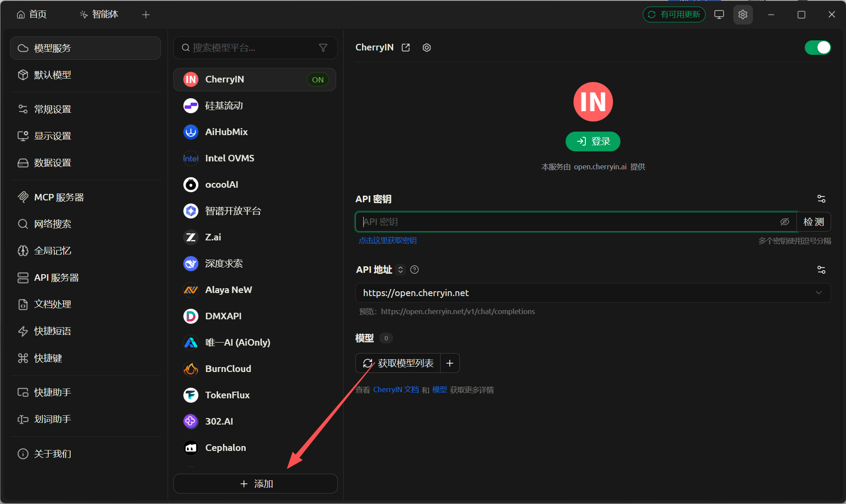Select 快捷短语 in sidebar
Screen dimensions: 846x504
86,331
